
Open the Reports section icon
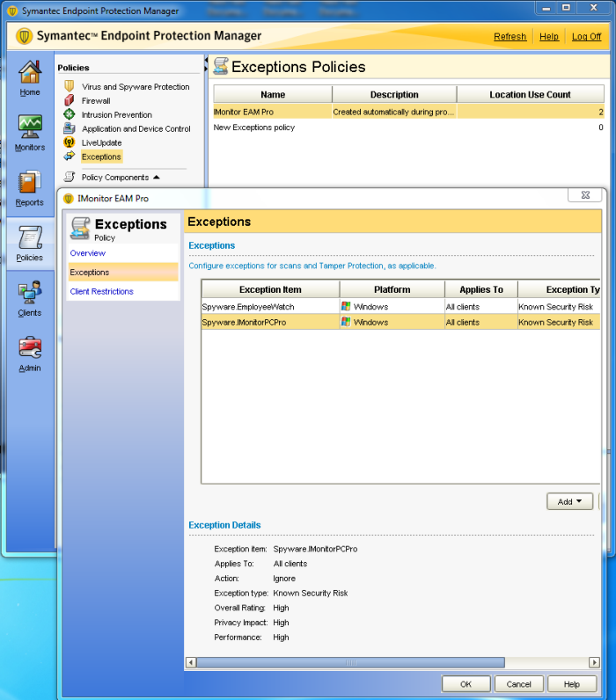pyautogui.click(x=30, y=183)
